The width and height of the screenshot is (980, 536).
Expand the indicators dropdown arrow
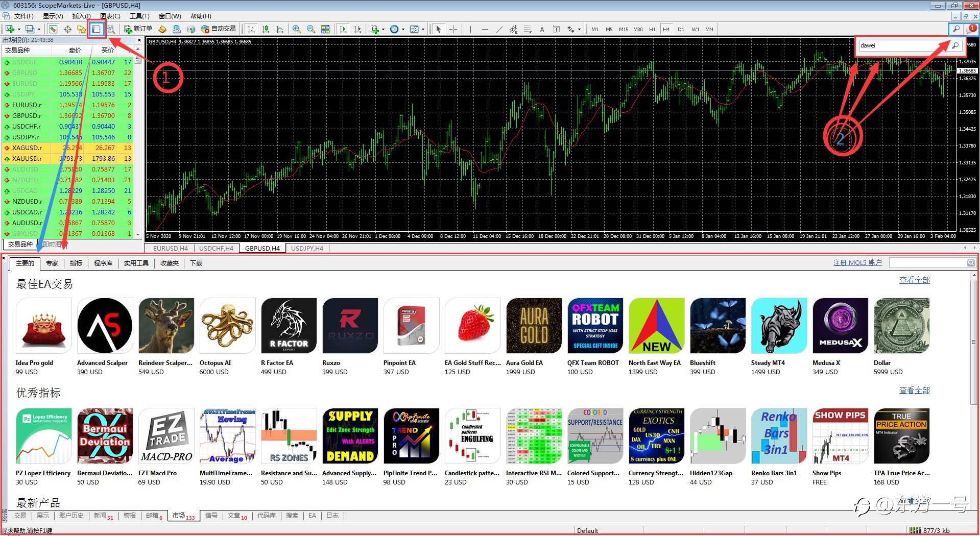click(x=383, y=29)
